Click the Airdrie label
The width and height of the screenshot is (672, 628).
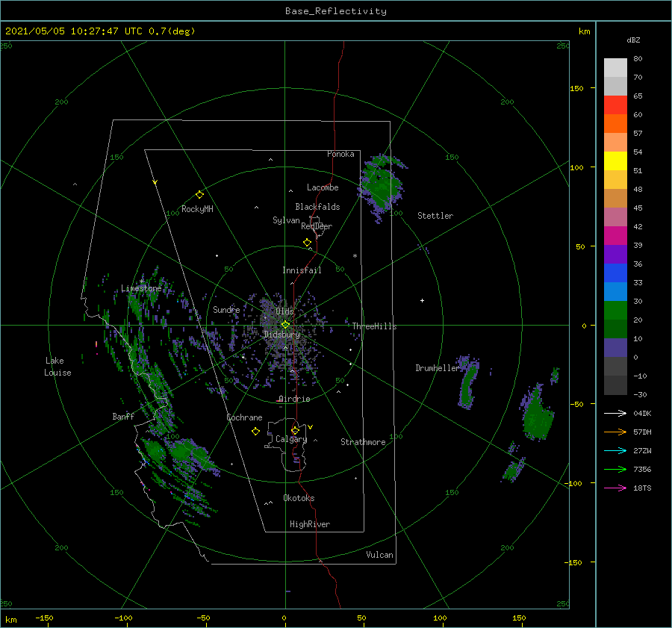[x=294, y=399]
